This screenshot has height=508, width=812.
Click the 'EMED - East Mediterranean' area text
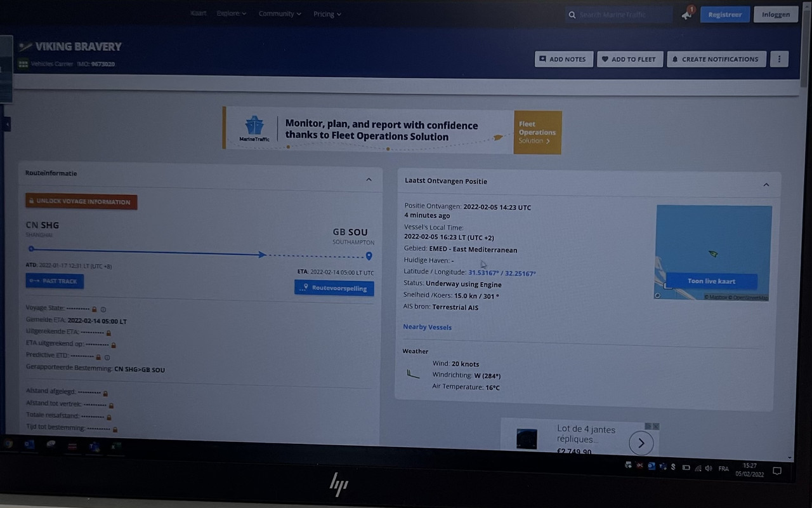[473, 250]
